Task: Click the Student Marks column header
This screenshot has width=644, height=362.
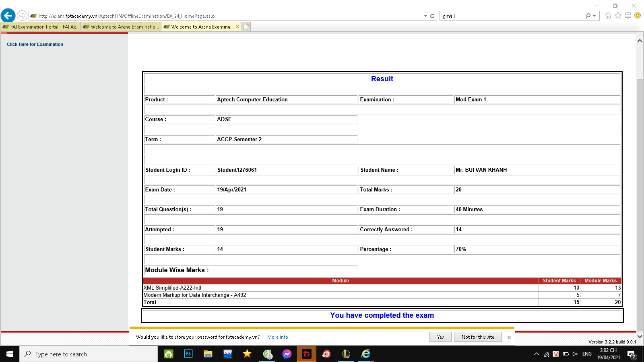Action: tap(559, 281)
